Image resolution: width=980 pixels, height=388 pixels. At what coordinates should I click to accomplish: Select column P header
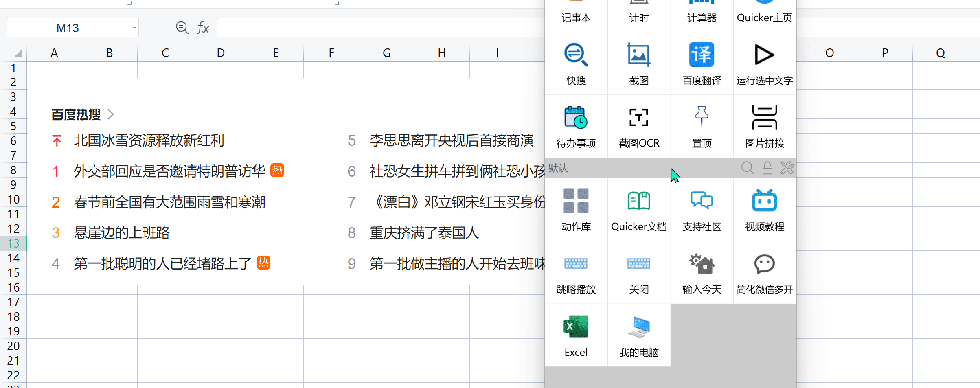[x=885, y=53]
